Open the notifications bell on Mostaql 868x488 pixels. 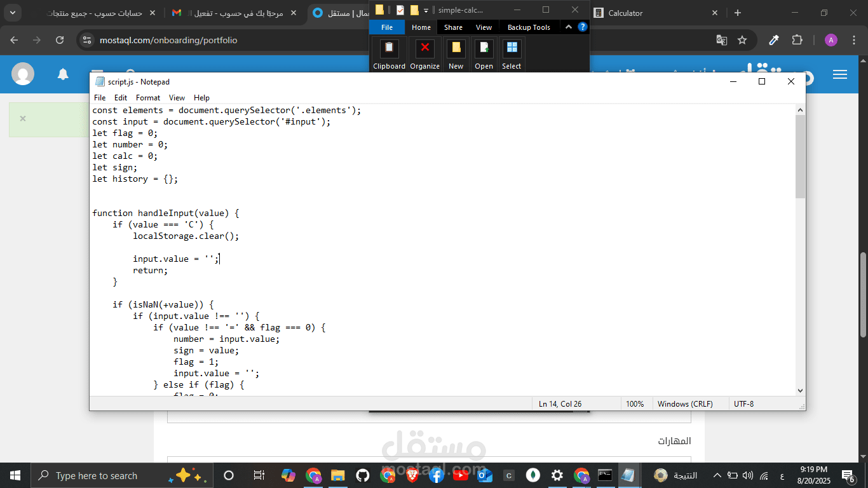tap(63, 74)
